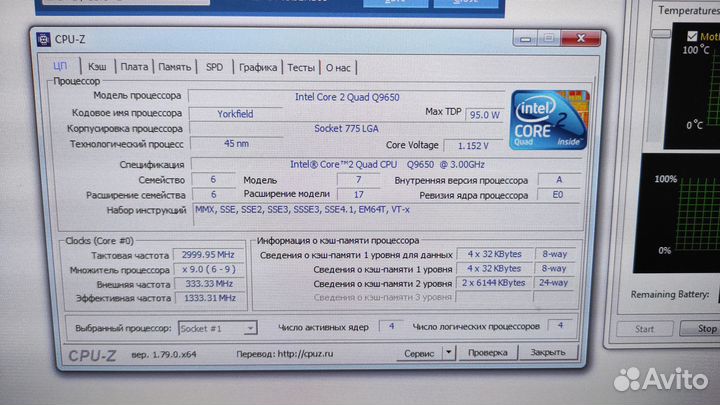Screen dimensions: 720x405
Task: Click the specification field Q9650 @ 3.00GHz
Action: pyautogui.click(x=387, y=164)
